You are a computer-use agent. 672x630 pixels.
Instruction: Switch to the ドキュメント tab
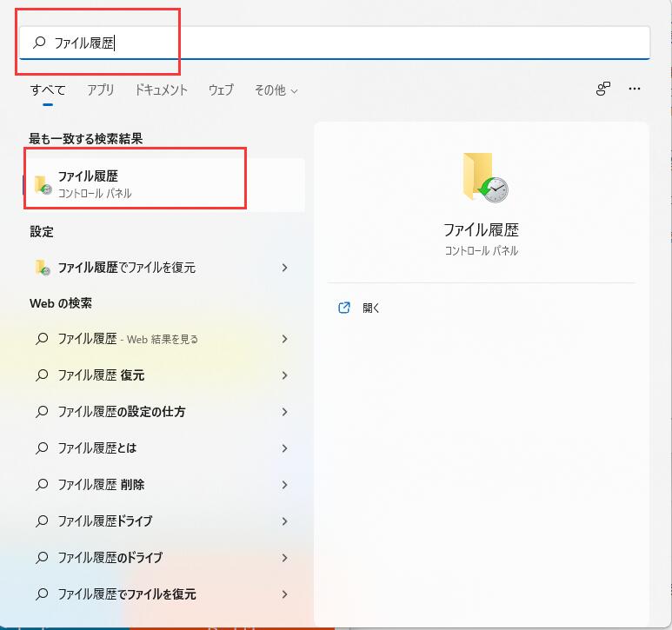tap(161, 90)
